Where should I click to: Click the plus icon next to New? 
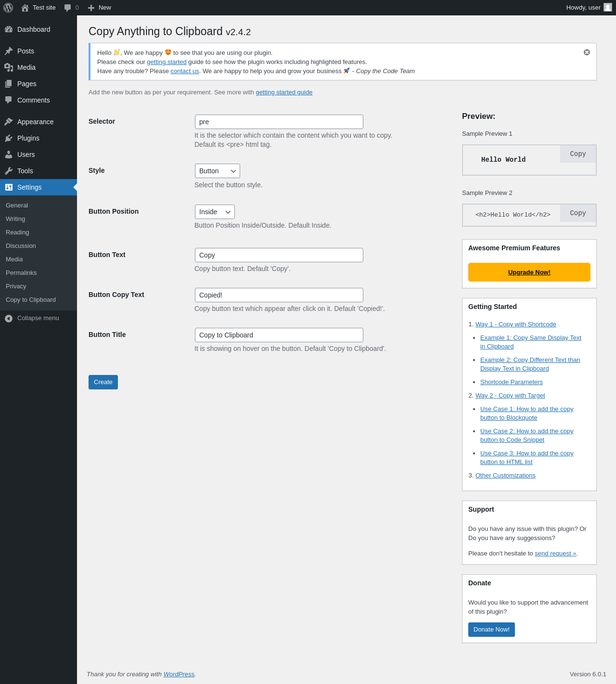pos(91,8)
